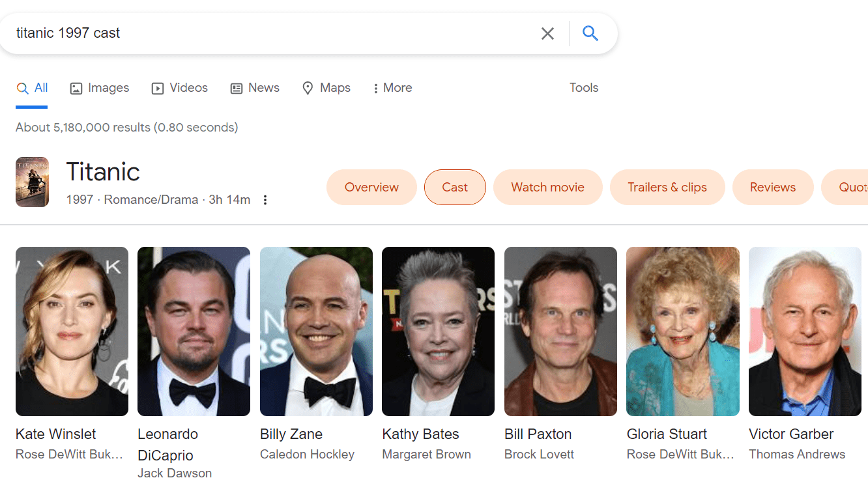Switch to the Images tab
The height and width of the screenshot is (493, 868).
99,87
